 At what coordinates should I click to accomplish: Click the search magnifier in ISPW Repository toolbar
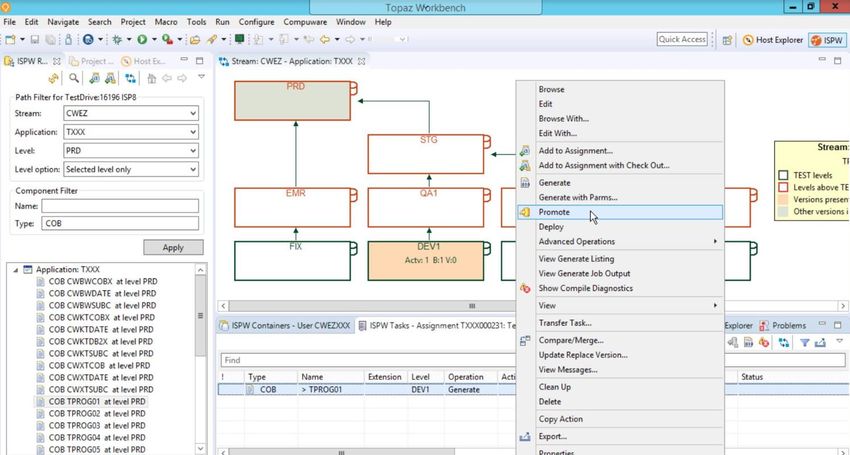74,78
